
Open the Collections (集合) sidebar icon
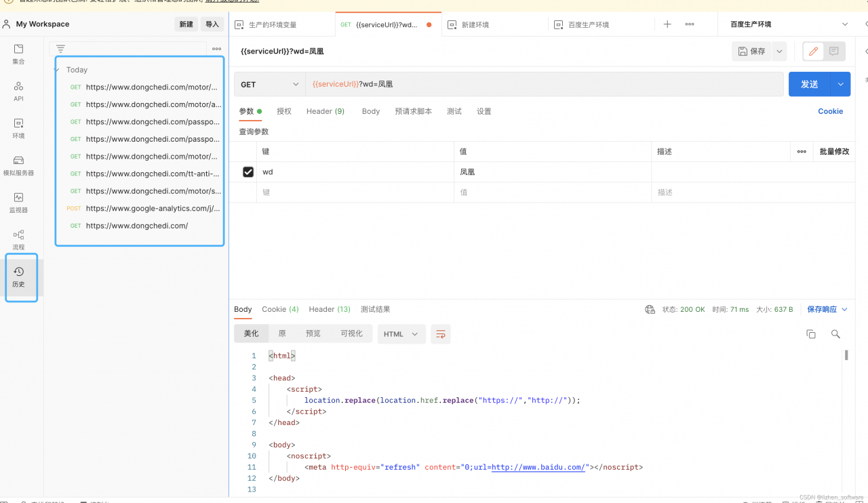(18, 54)
